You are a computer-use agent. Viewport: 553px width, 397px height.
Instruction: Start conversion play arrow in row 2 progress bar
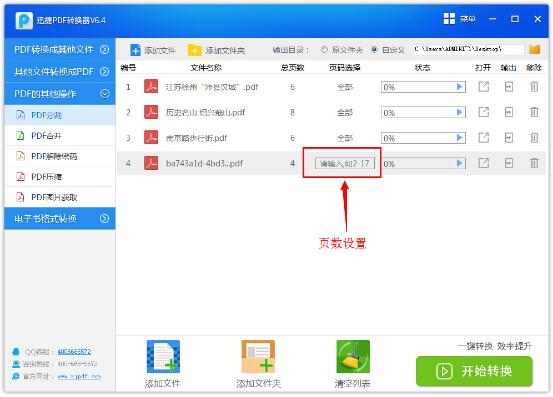(x=459, y=112)
